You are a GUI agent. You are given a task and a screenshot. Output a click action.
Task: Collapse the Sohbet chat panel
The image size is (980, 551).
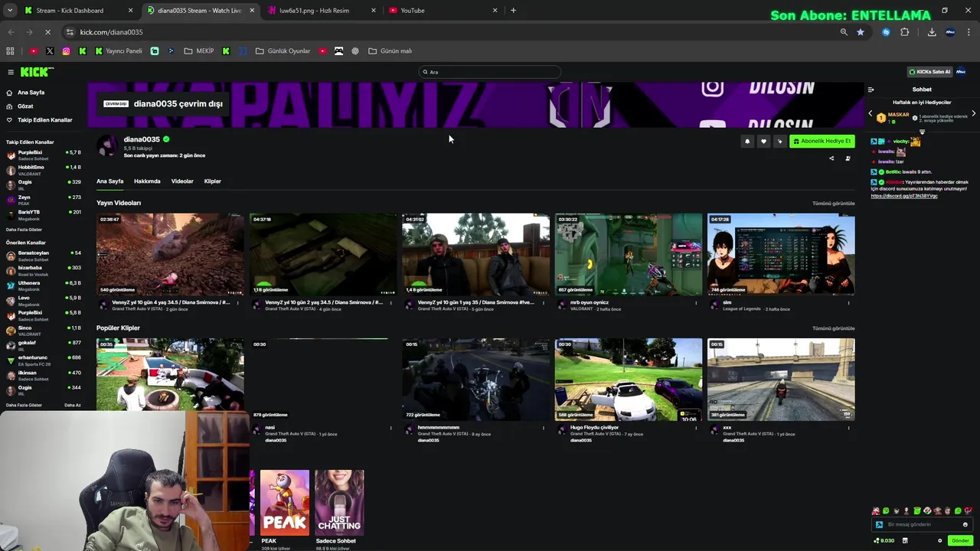871,90
